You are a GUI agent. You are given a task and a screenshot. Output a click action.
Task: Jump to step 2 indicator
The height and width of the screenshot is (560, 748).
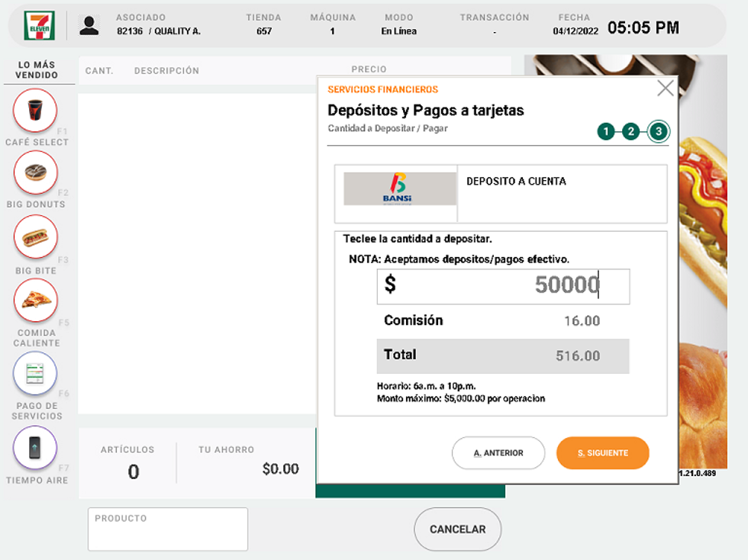pyautogui.click(x=630, y=132)
